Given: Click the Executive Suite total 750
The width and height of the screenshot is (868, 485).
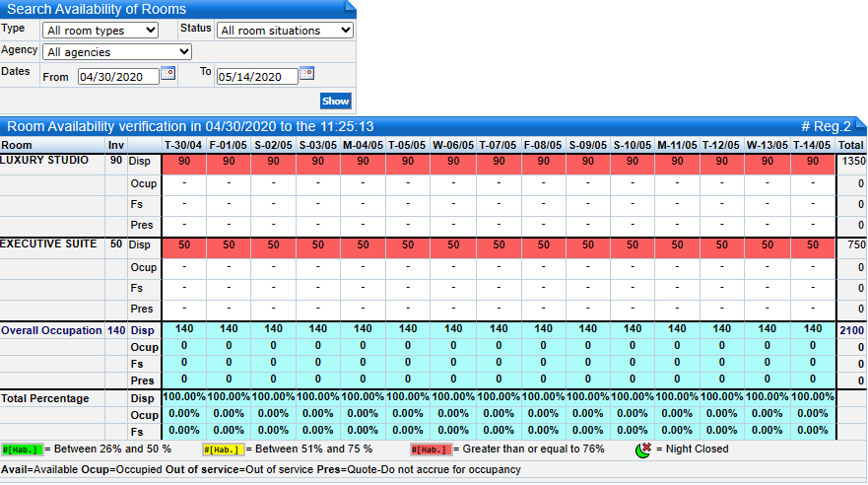Looking at the screenshot, I should click(856, 244).
